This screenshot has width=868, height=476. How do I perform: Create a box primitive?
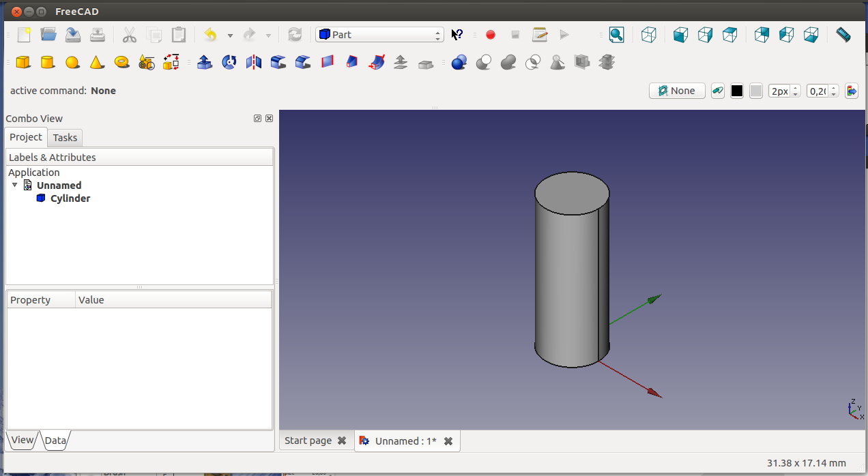(23, 63)
